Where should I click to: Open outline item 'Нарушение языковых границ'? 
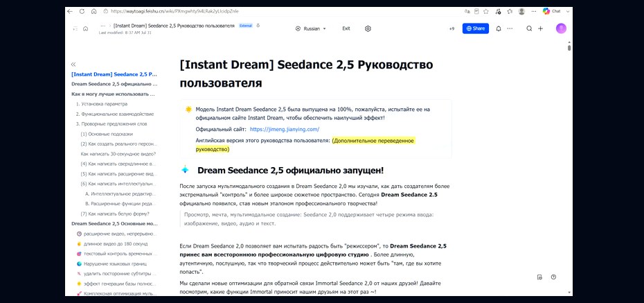point(111,263)
